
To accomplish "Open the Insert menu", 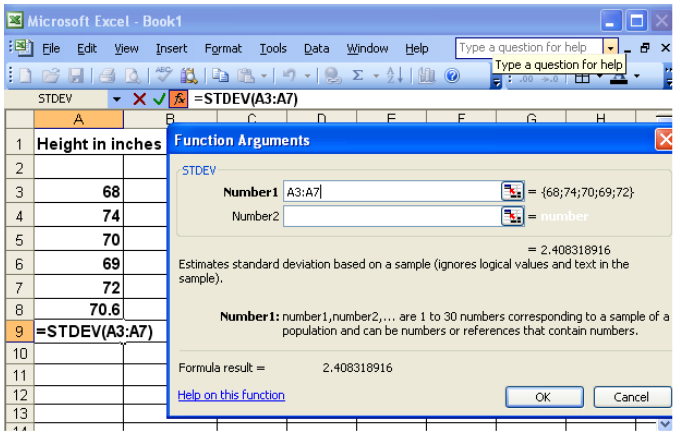I will point(171,48).
